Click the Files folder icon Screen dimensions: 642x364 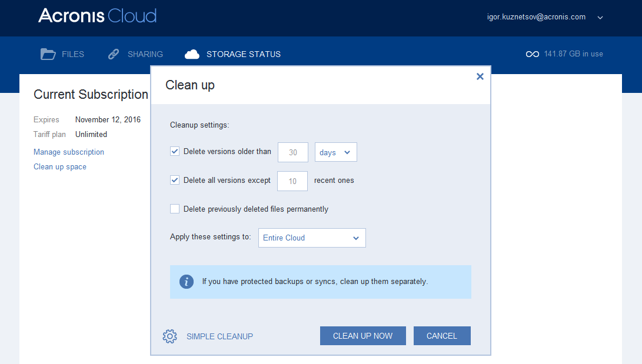[48, 54]
